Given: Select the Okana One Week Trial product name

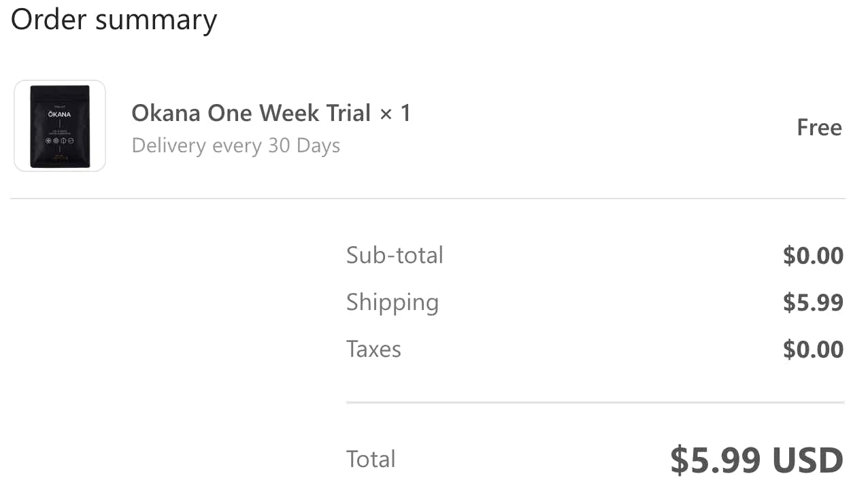Looking at the screenshot, I should pos(251,113).
